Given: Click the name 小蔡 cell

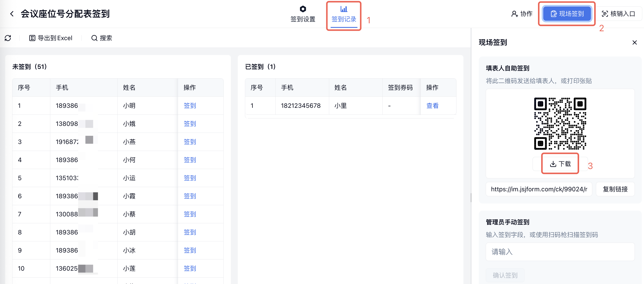Looking at the screenshot, I should point(129,214).
